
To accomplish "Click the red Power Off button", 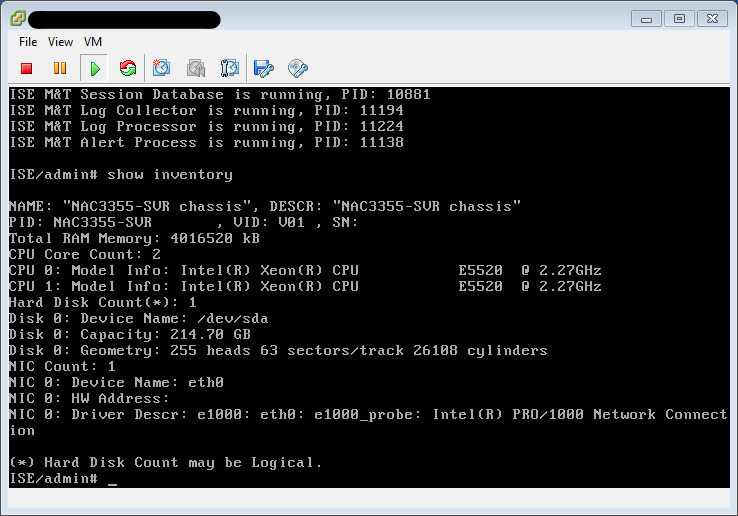I will tap(27, 69).
